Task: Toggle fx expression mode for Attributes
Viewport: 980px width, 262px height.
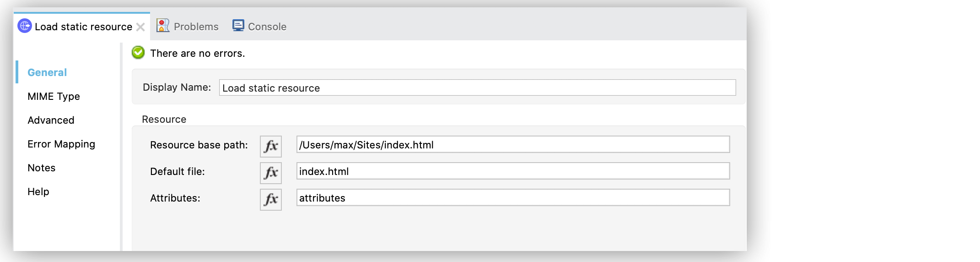Action: 271,199
